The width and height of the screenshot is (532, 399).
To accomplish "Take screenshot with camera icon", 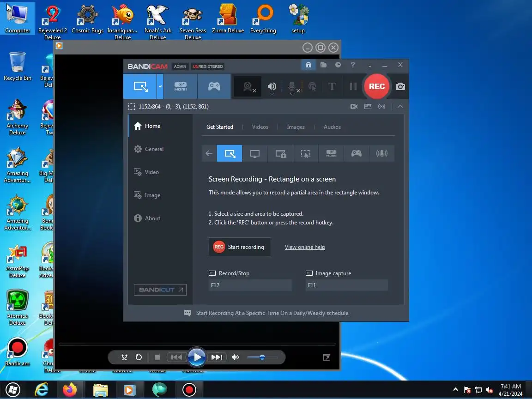I will pyautogui.click(x=400, y=86).
